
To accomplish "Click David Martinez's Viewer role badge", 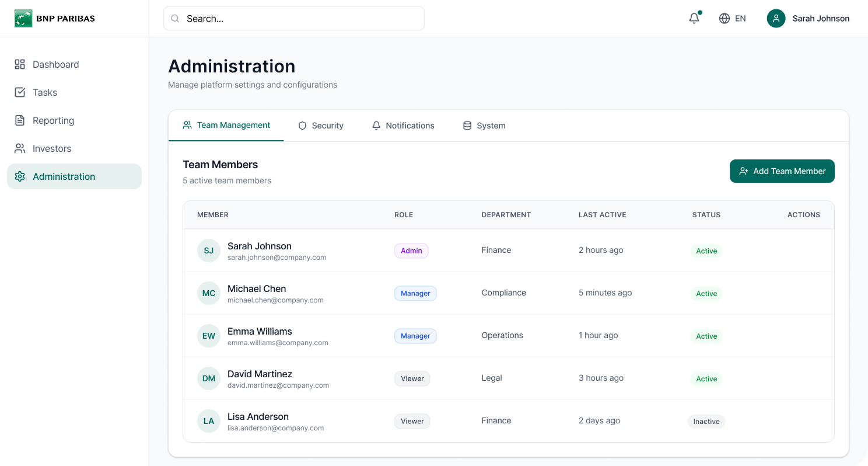I will (x=412, y=378).
